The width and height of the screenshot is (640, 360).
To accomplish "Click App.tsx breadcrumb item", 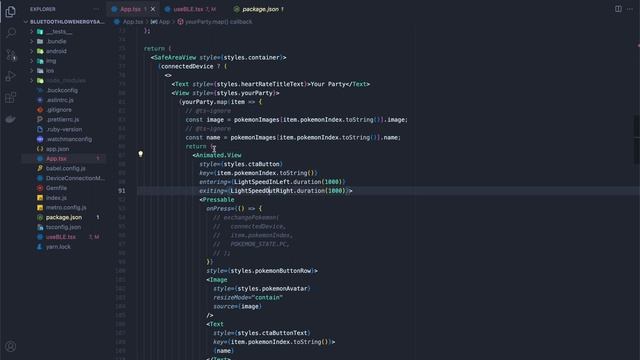I will coord(133,22).
